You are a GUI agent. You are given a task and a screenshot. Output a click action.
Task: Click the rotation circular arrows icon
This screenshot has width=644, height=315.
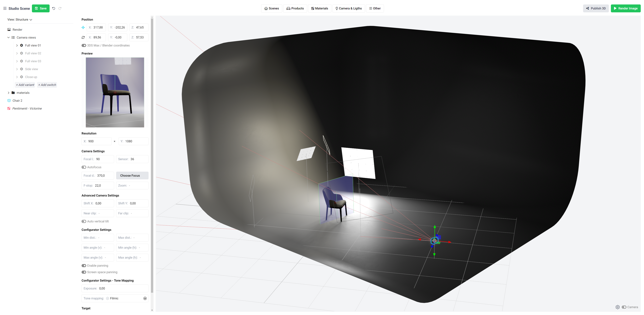tap(83, 38)
